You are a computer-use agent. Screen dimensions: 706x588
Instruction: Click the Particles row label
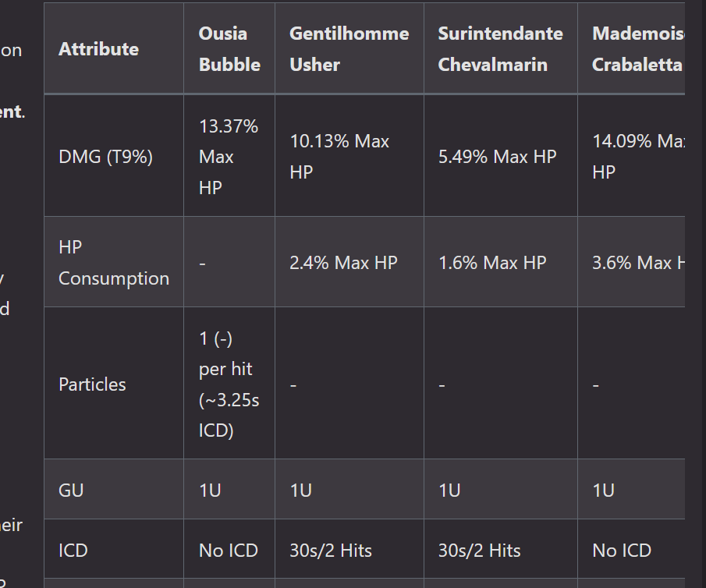92,384
